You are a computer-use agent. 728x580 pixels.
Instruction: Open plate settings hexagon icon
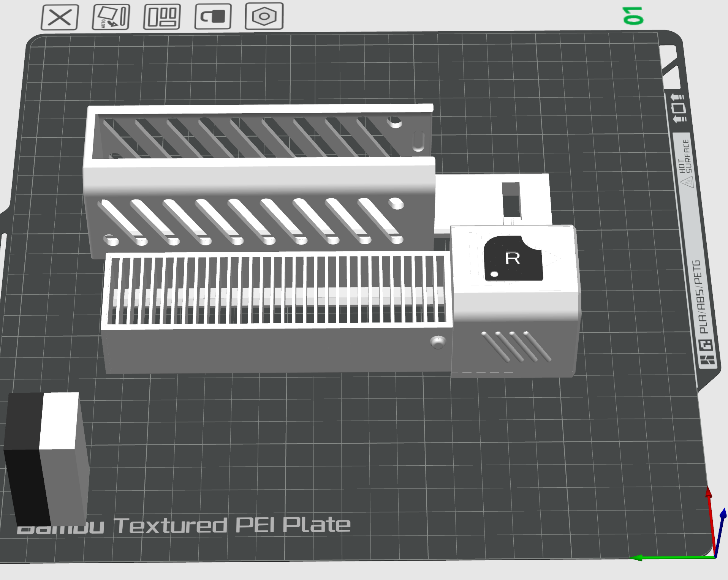(x=264, y=16)
